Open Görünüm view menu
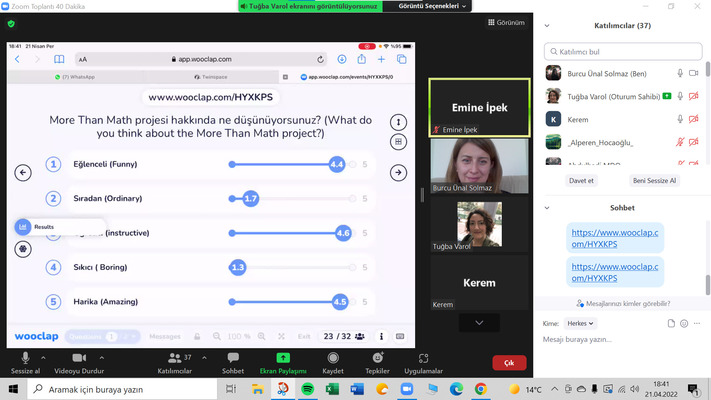 (506, 22)
